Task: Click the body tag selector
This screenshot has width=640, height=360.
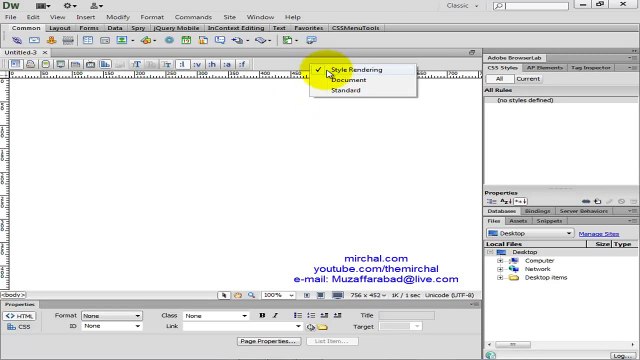Action: 13,295
